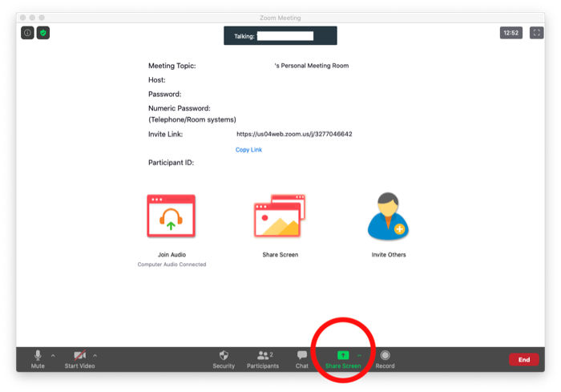Viewport: 561px width, 392px height.
Task: Click the Copy Link link
Action: [248, 150]
